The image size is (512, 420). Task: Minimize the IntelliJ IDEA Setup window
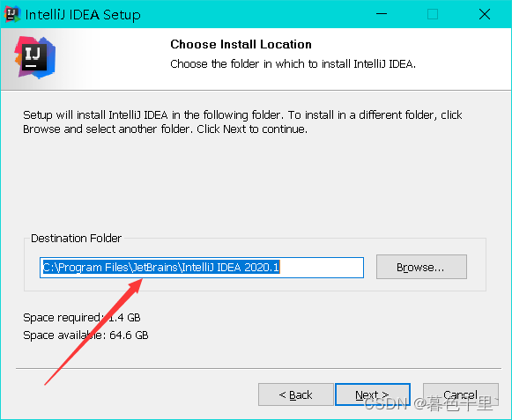[382, 14]
